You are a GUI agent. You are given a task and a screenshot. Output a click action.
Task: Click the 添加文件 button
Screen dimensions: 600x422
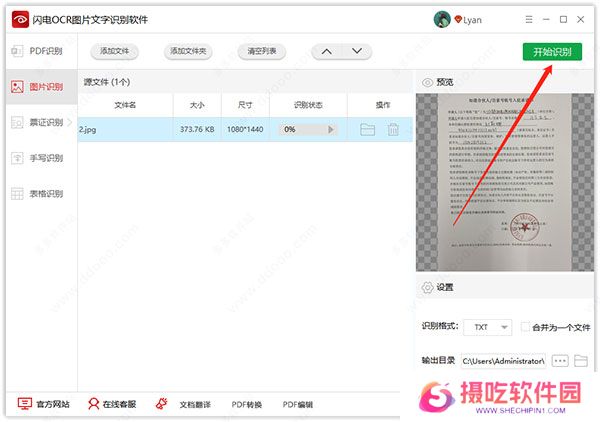click(x=114, y=51)
